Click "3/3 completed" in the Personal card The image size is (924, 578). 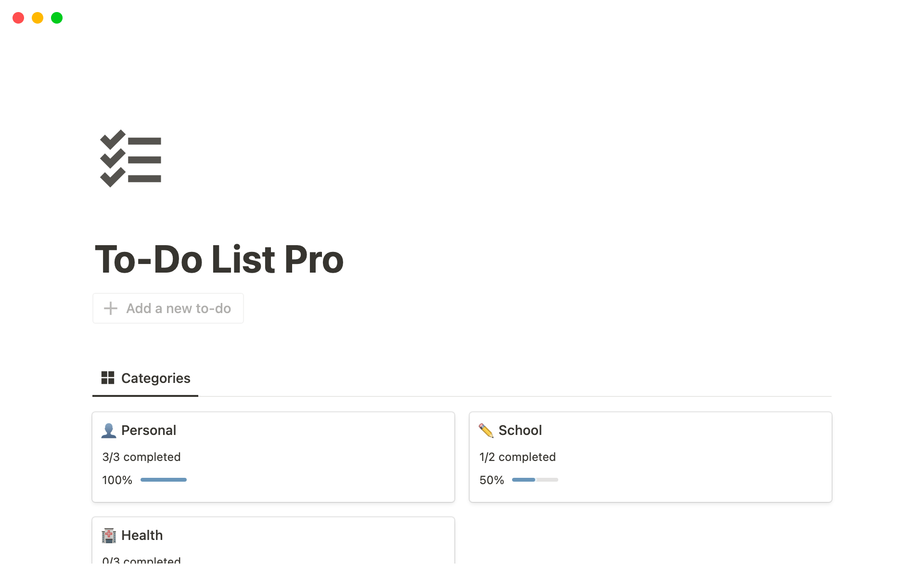141,457
